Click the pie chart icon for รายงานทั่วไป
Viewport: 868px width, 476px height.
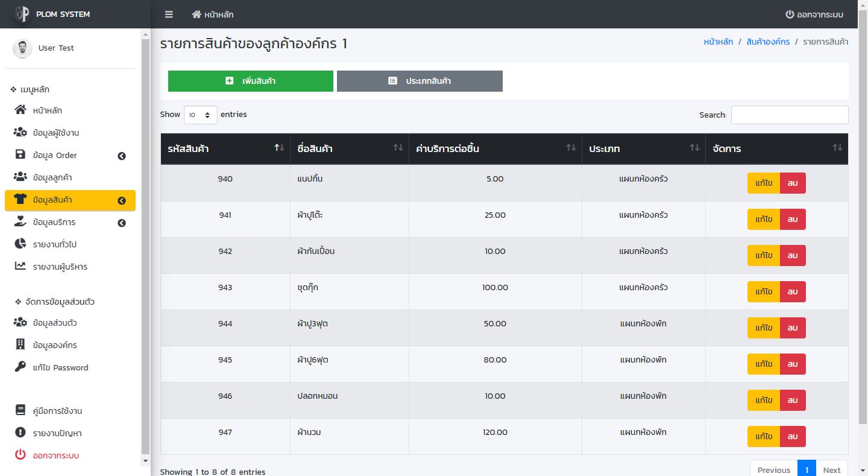pyautogui.click(x=20, y=244)
